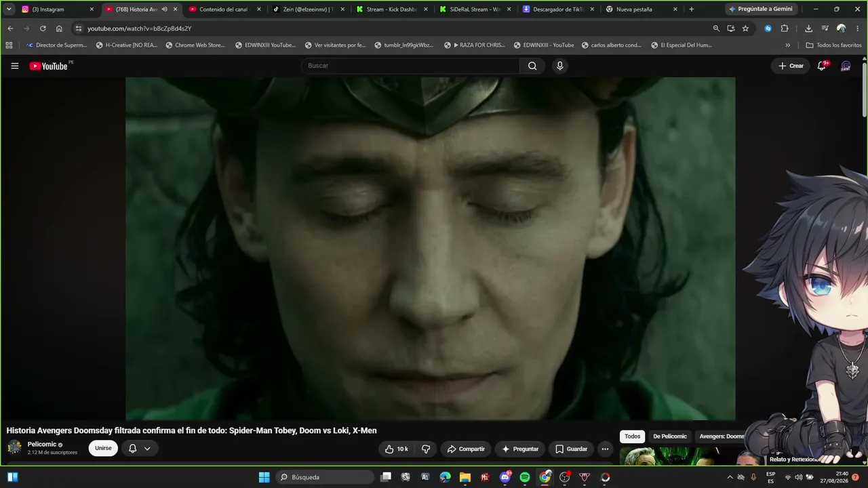Open more actions ellipsis under the video

605,449
